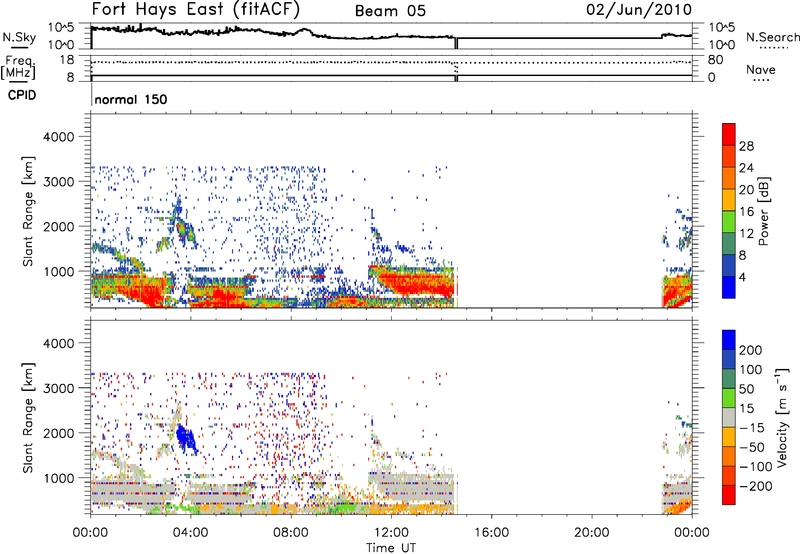Click "Slant Range [km]" on the velocity panel
800x554 pixels.
tap(28, 417)
